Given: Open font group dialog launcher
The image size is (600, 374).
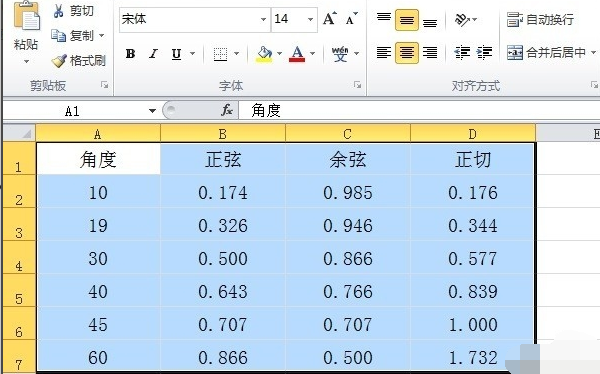Looking at the screenshot, I should 357,85.
